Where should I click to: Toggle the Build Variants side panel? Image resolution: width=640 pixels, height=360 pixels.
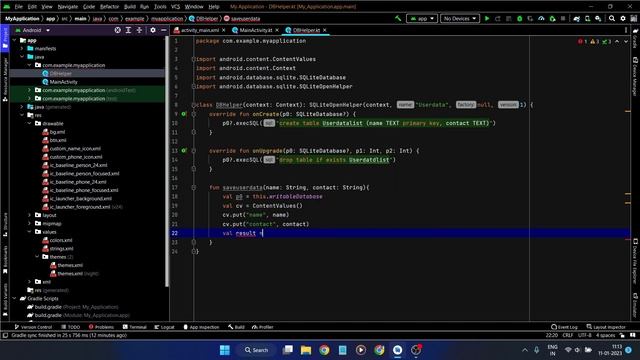pos(5,300)
